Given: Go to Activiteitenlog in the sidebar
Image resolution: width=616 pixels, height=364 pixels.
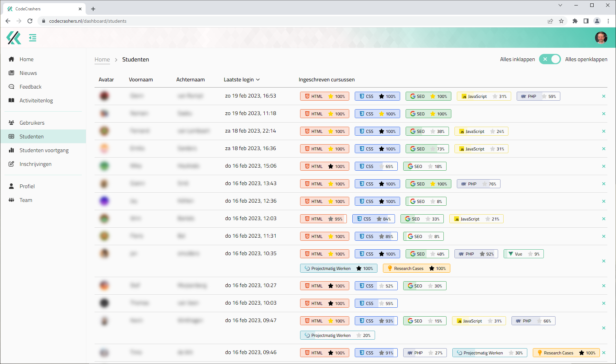Looking at the screenshot, I should pos(36,101).
